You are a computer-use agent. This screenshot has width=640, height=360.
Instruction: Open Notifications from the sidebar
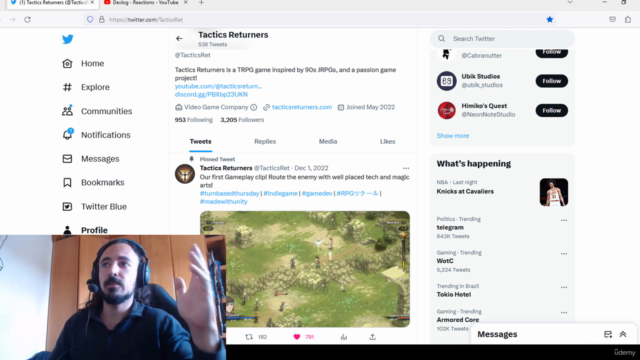(x=96, y=135)
